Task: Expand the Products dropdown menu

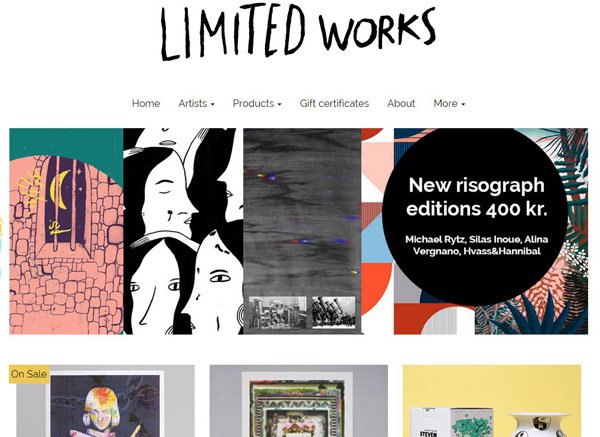Action: pos(257,103)
